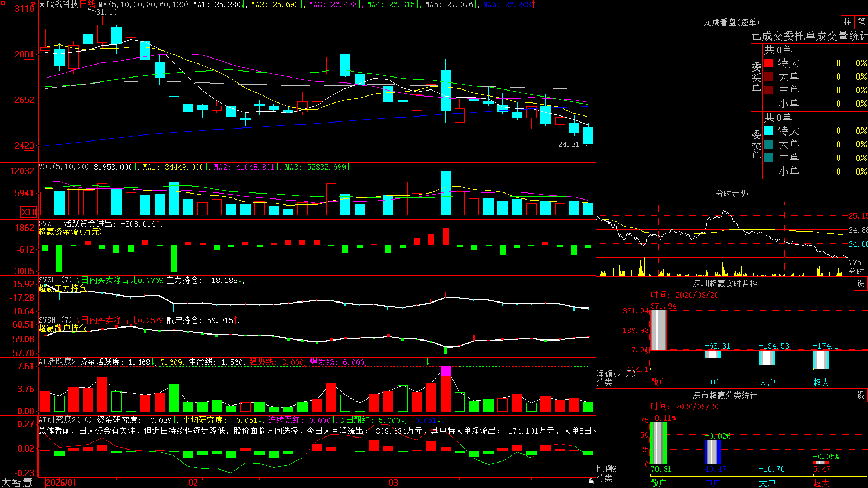The height and width of the screenshot is (488, 868).
Task: Click the dark red 中单 buy-order swatch
Action: (x=768, y=90)
